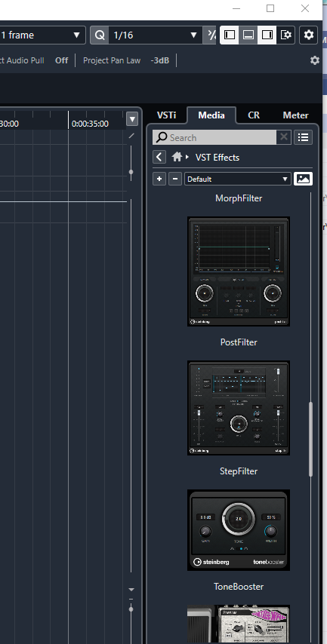
Task: Select the thumbnail below ToneBooster
Action: tap(239, 624)
